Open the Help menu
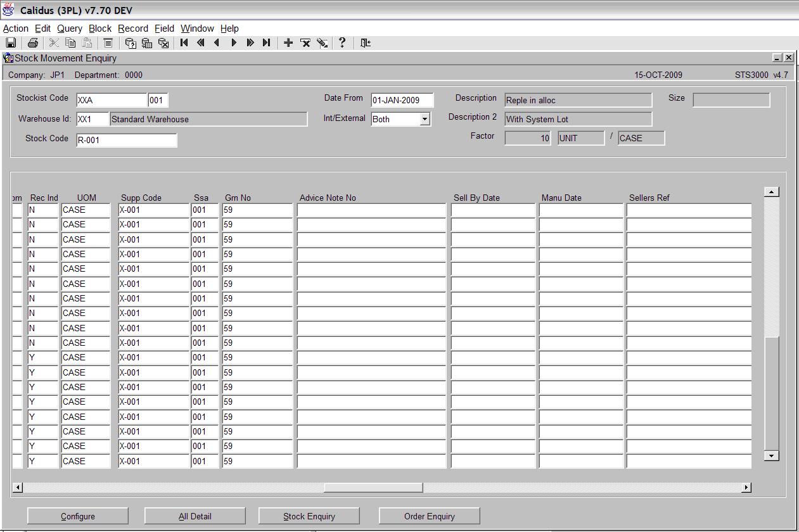Screen dimensions: 799x532 [229, 28]
